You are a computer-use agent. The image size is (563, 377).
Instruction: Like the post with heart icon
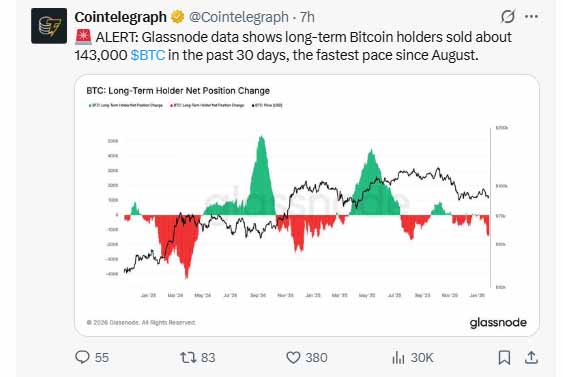[293, 357]
